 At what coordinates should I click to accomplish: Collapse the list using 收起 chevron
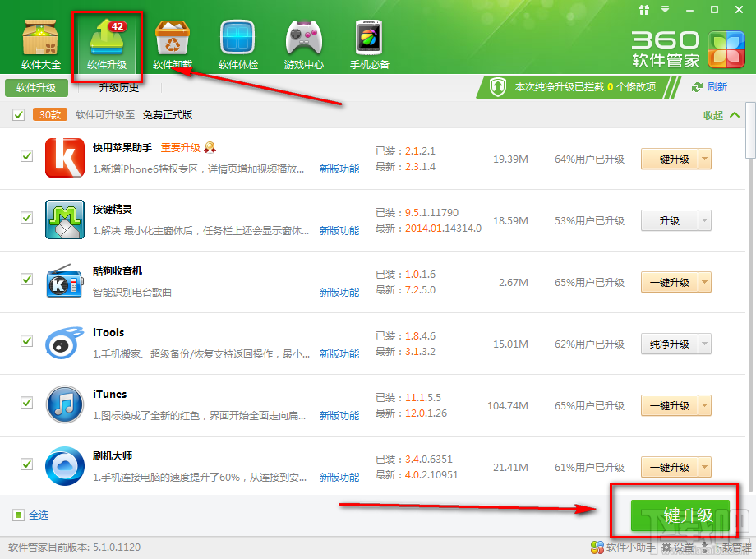coord(735,116)
